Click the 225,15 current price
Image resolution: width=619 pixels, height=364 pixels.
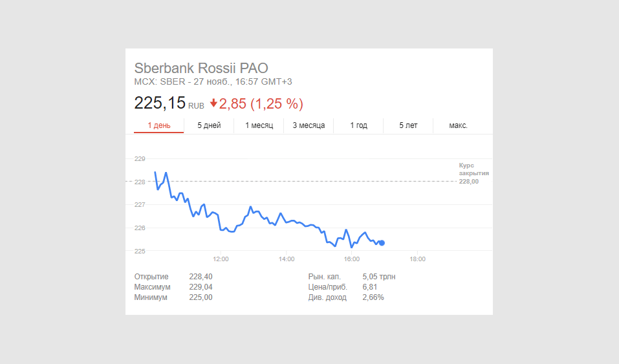point(159,103)
